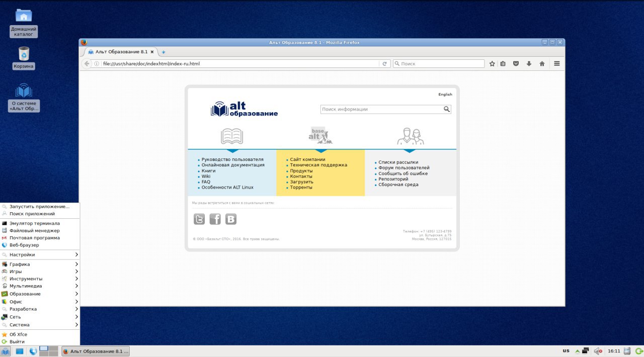Click the network screens icon in tray
The image size is (644, 357).
(x=586, y=351)
